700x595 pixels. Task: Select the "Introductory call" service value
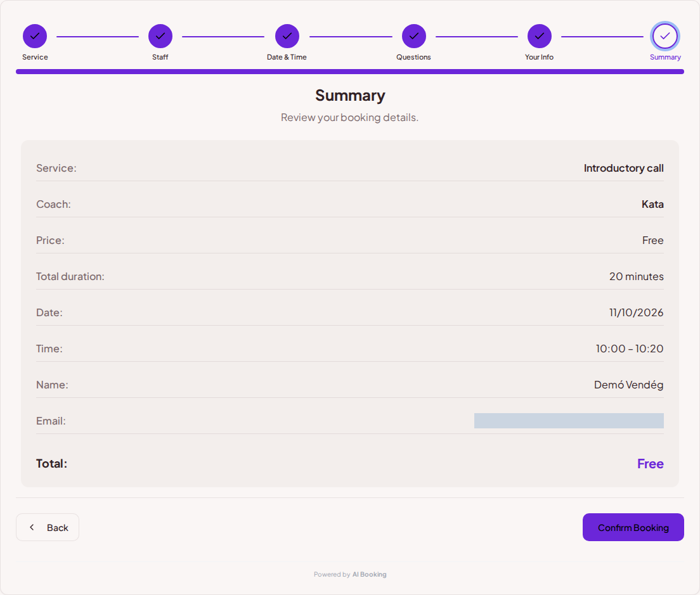[x=624, y=168]
